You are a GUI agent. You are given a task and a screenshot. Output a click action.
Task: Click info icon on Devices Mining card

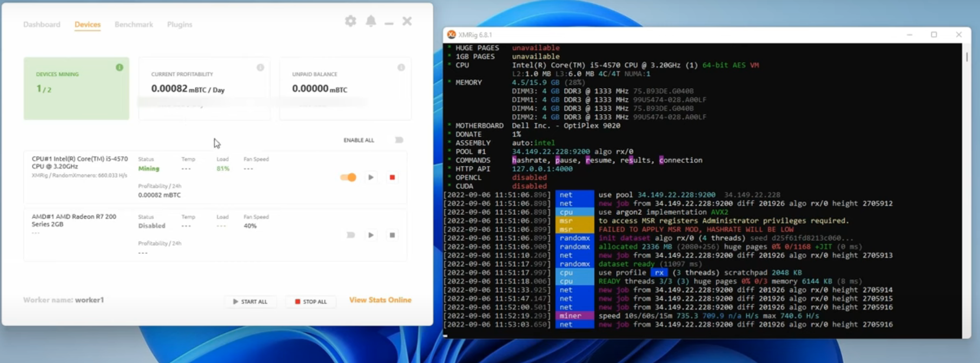point(120,68)
